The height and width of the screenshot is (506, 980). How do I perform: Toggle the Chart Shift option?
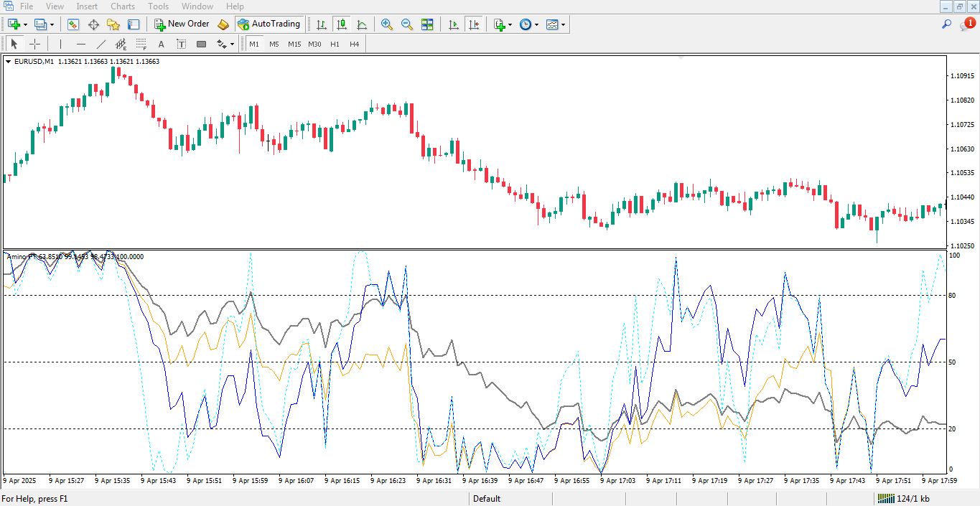(474, 24)
